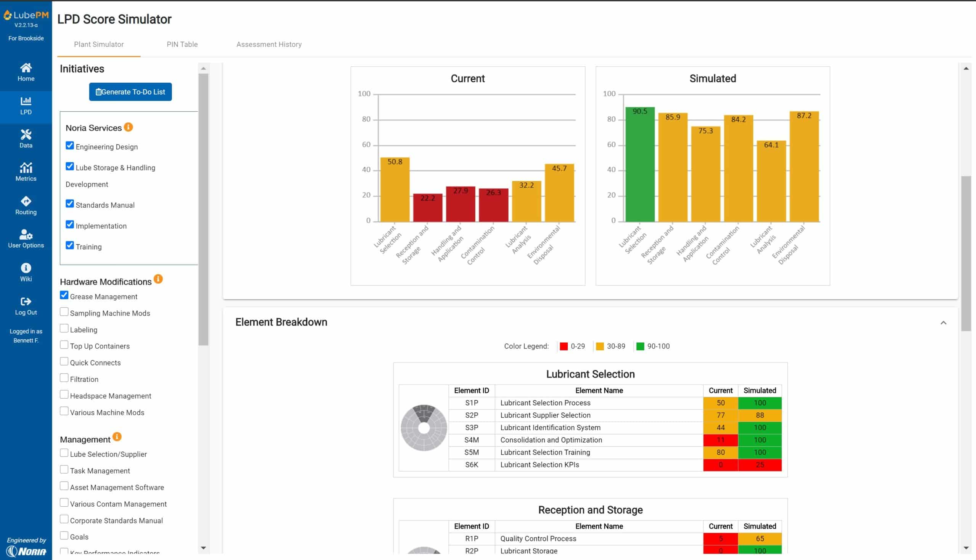The width and height of the screenshot is (976, 560).
Task: Check Lube Selection/Supplier
Action: (x=64, y=453)
